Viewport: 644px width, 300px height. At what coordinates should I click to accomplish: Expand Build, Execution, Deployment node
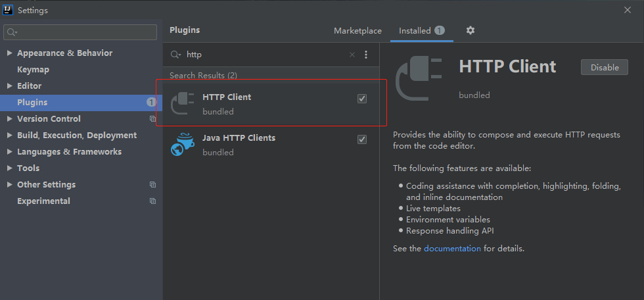click(9, 136)
